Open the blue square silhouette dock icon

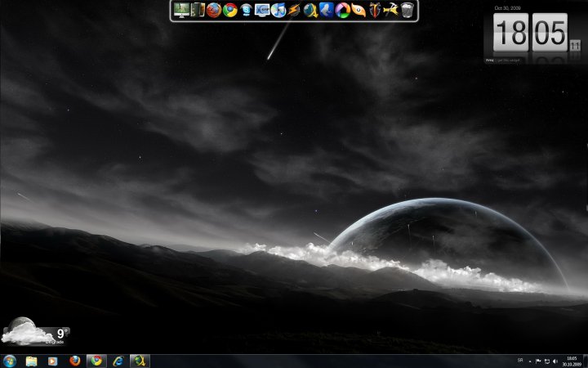[326, 10]
